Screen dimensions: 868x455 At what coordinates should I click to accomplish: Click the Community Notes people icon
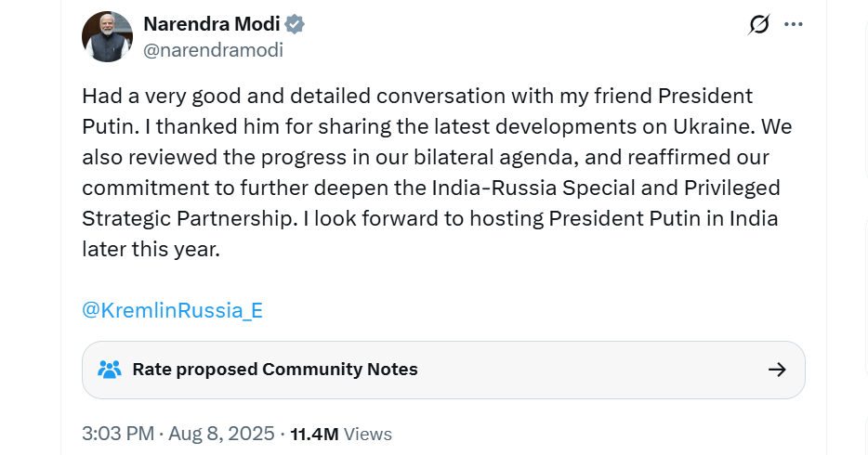(x=110, y=370)
